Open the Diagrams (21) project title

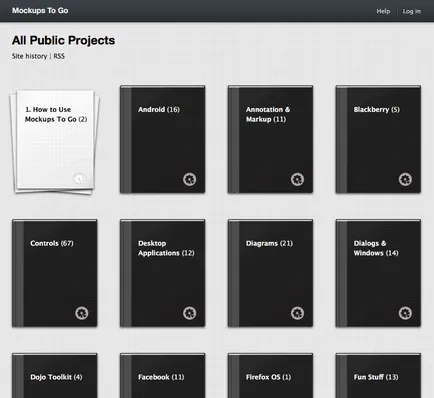pos(269,243)
